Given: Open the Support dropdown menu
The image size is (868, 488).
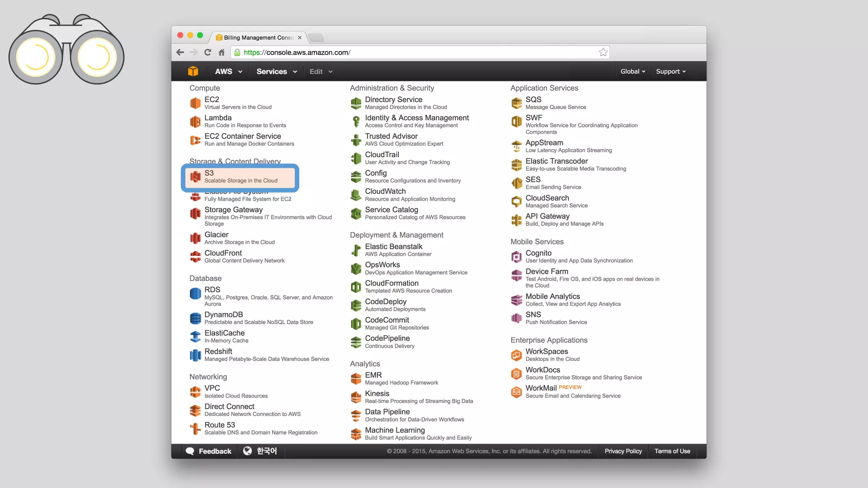Looking at the screenshot, I should [x=670, y=72].
